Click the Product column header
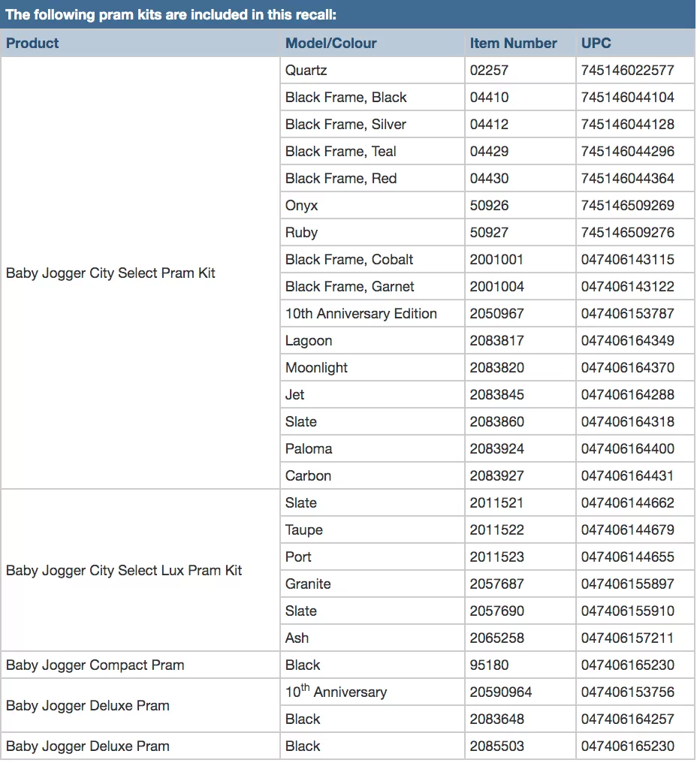This screenshot has width=700, height=763. point(140,43)
